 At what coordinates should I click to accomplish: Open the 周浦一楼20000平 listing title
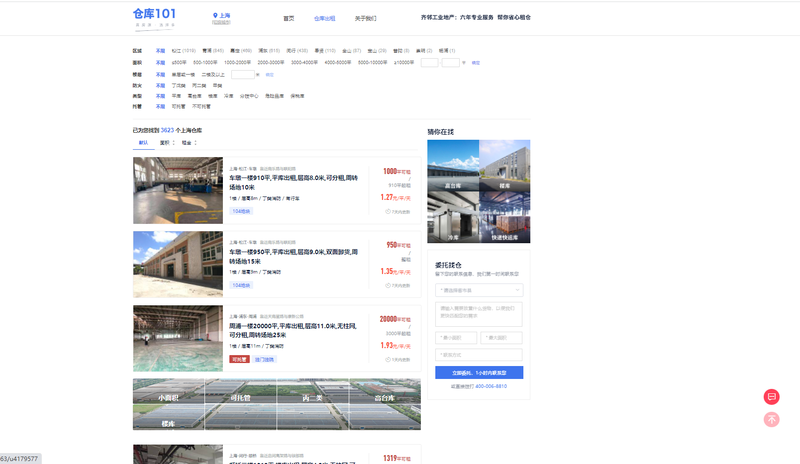[x=293, y=330]
